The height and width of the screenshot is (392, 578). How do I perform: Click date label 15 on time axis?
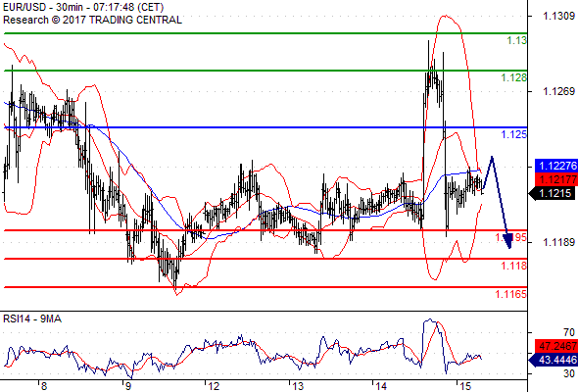point(465,386)
